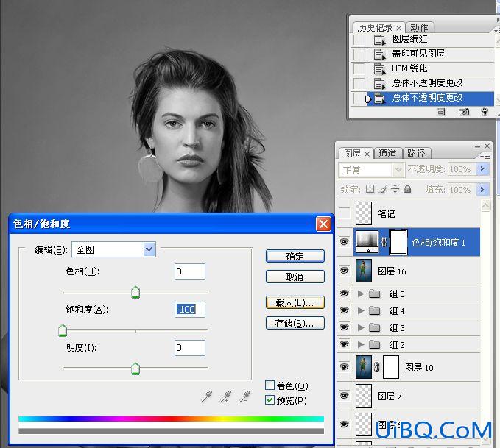Switch to the 路径 tab
This screenshot has height=448, width=500.
416,153
